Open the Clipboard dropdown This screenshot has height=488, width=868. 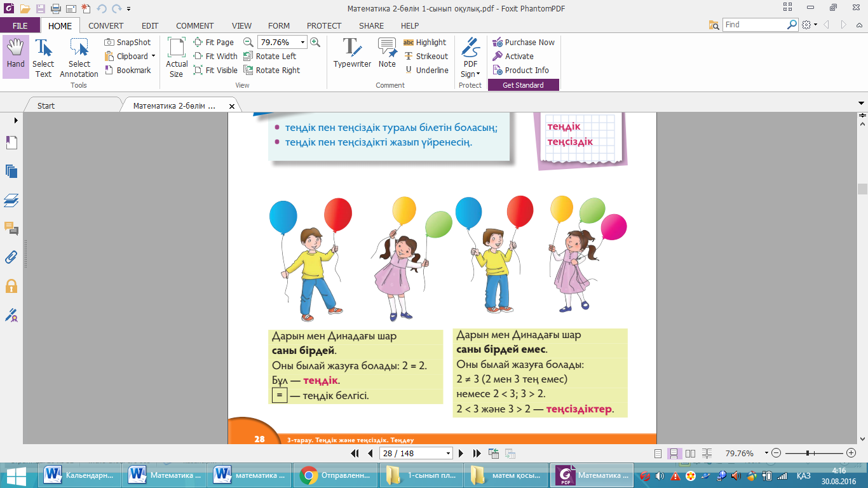tap(153, 56)
